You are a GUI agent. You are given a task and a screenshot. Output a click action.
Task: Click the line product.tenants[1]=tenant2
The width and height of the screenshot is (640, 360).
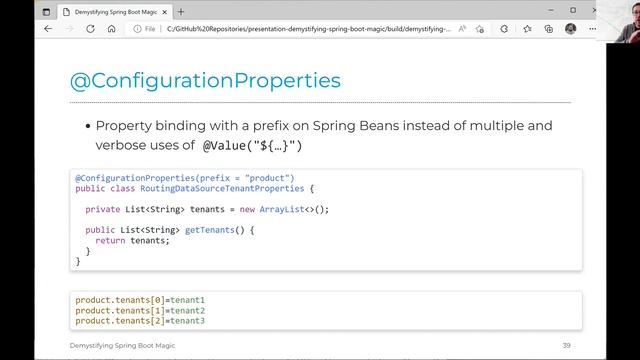click(x=140, y=311)
